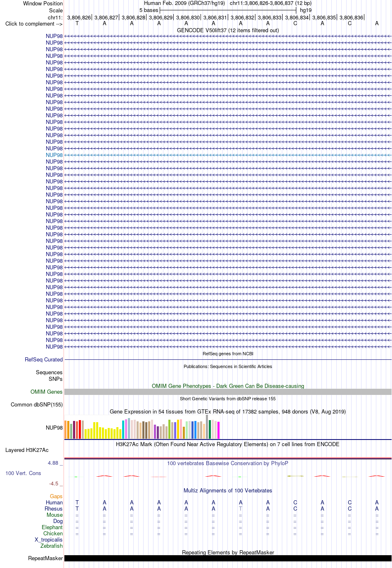
Task: Click the Human species label
Action: pos(54,503)
